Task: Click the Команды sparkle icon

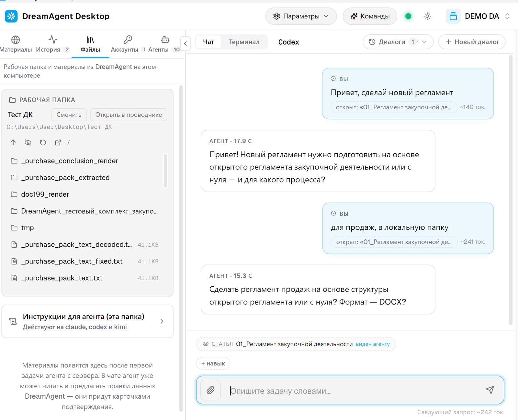Action: (x=354, y=16)
